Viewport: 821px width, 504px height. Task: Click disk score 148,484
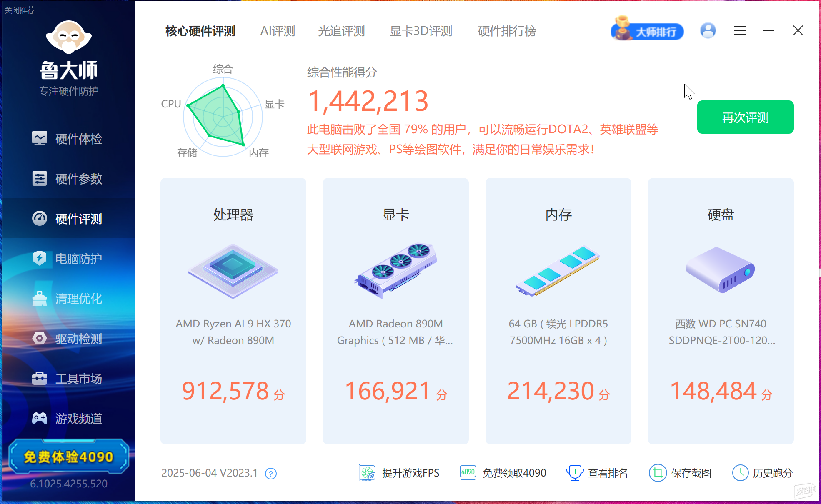click(713, 391)
